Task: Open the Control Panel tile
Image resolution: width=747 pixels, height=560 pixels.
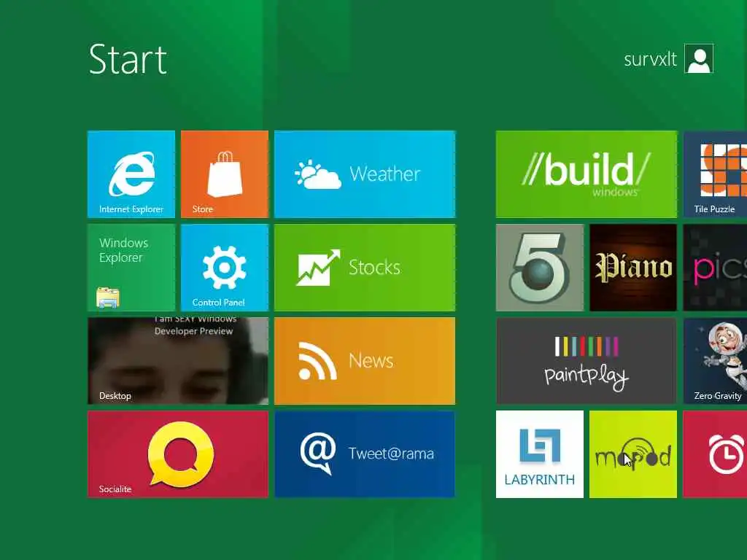Action: [x=225, y=268]
